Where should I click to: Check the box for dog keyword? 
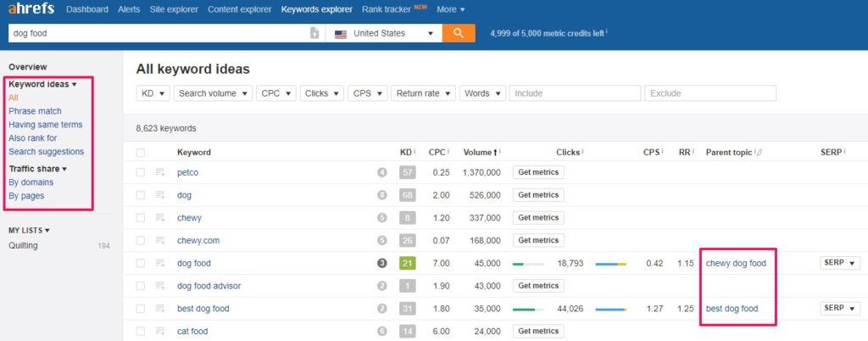(x=141, y=195)
